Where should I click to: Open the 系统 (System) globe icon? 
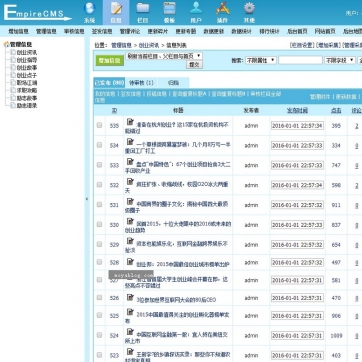(x=89, y=8)
